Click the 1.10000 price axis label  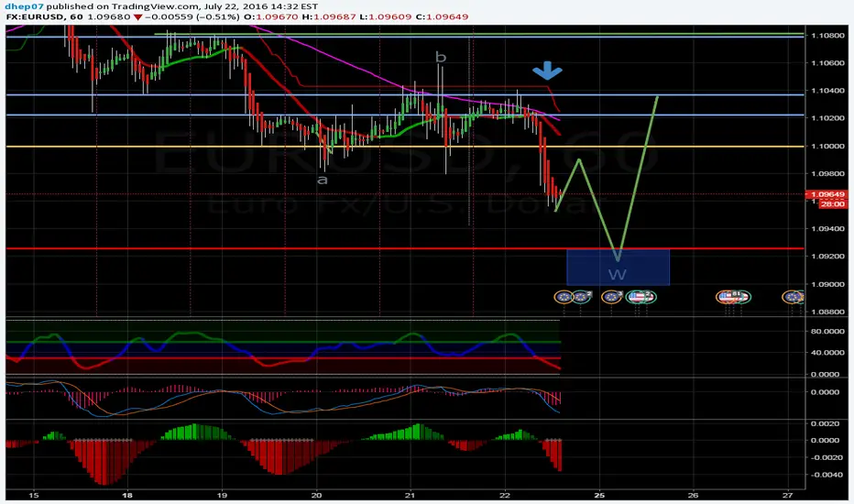point(827,146)
